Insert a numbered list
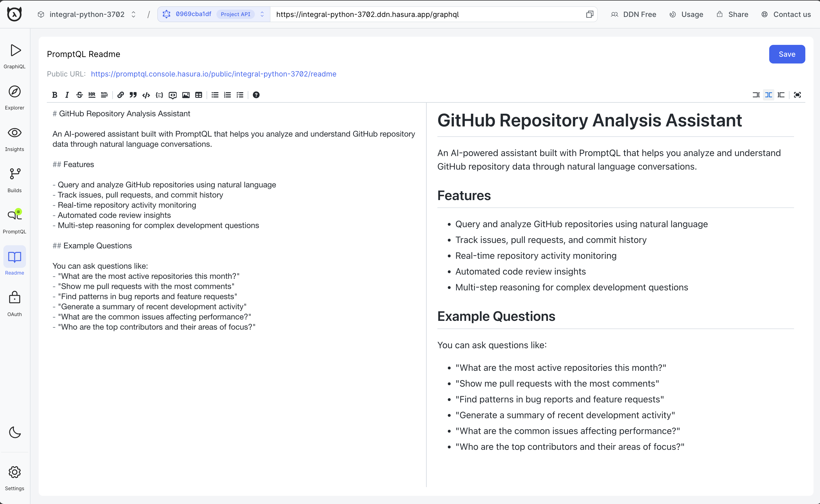 pos(227,95)
